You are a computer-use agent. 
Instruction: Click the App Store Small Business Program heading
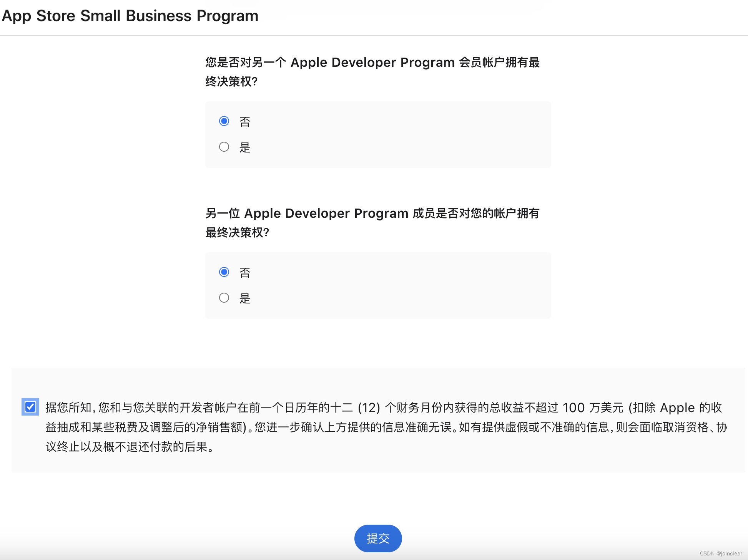coord(130,16)
